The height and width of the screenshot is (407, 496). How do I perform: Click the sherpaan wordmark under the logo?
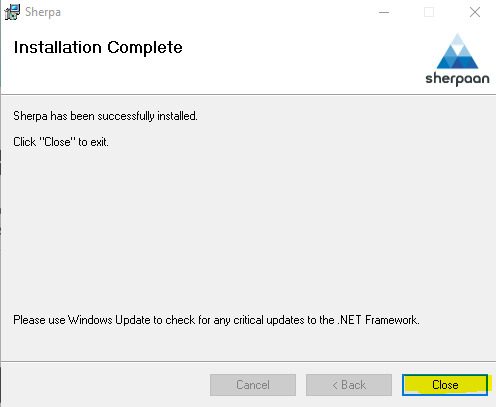click(x=457, y=79)
